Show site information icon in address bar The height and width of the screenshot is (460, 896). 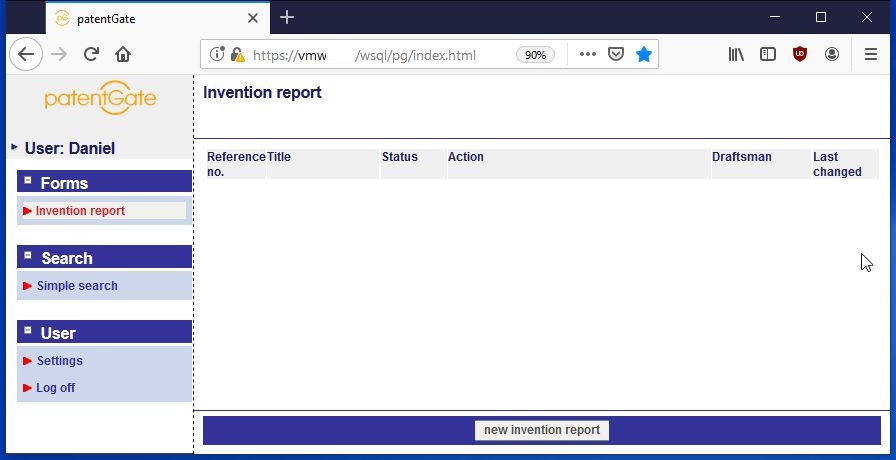(x=217, y=54)
